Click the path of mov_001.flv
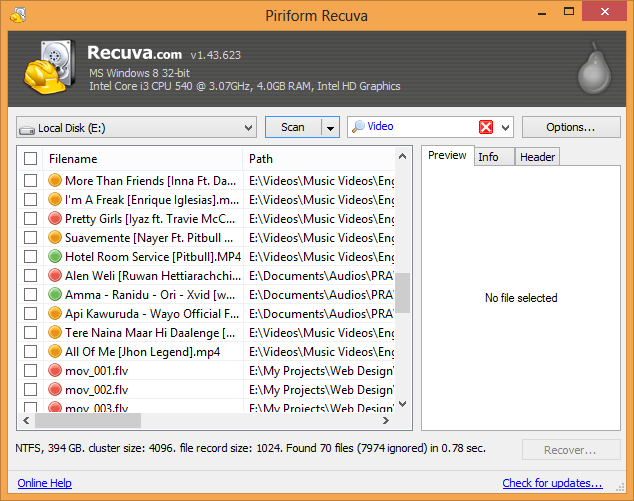The height and width of the screenshot is (501, 634). [x=321, y=370]
